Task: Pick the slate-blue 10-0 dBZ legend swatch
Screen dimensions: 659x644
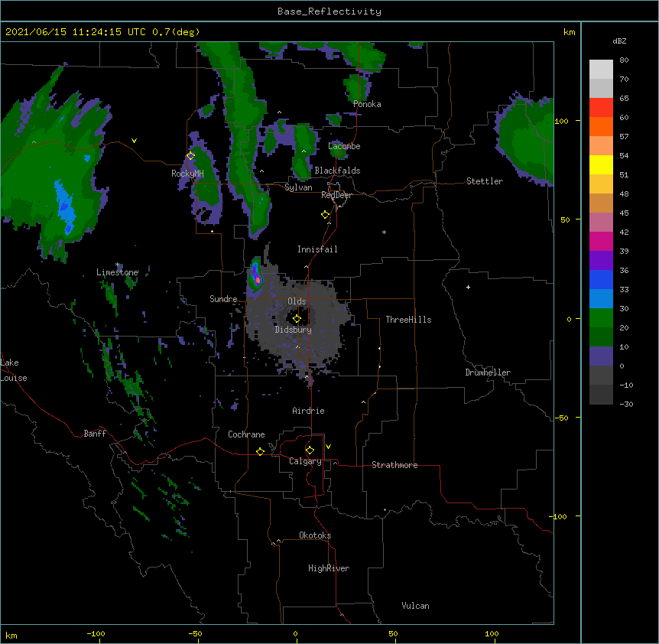Action: pyautogui.click(x=601, y=356)
